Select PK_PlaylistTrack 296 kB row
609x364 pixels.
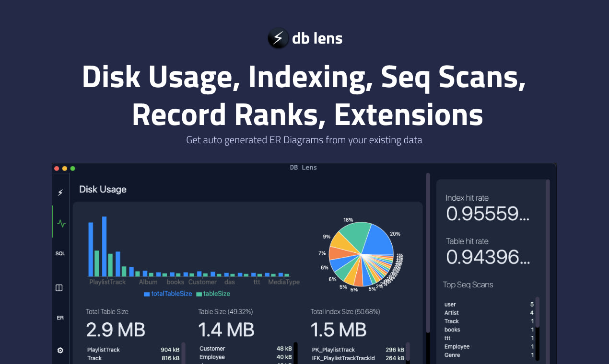pyautogui.click(x=357, y=350)
